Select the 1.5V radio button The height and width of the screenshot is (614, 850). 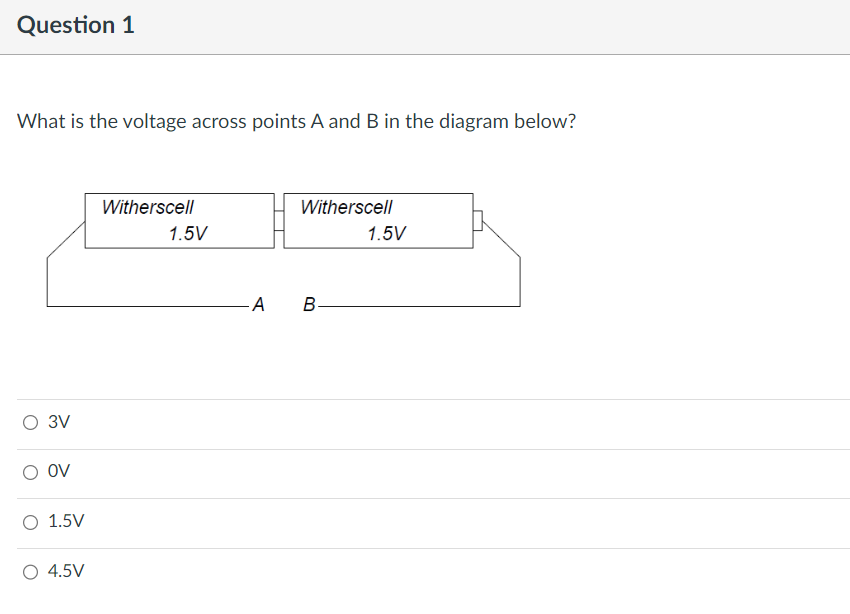point(29,521)
